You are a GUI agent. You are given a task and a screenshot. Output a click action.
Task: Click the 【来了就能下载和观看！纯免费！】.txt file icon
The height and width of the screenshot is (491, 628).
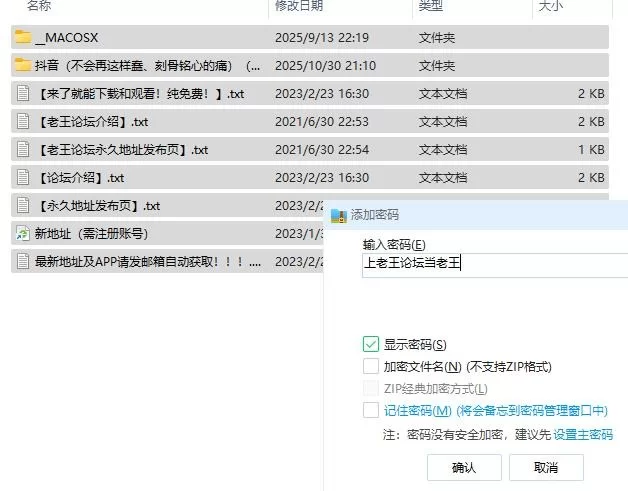(23, 93)
